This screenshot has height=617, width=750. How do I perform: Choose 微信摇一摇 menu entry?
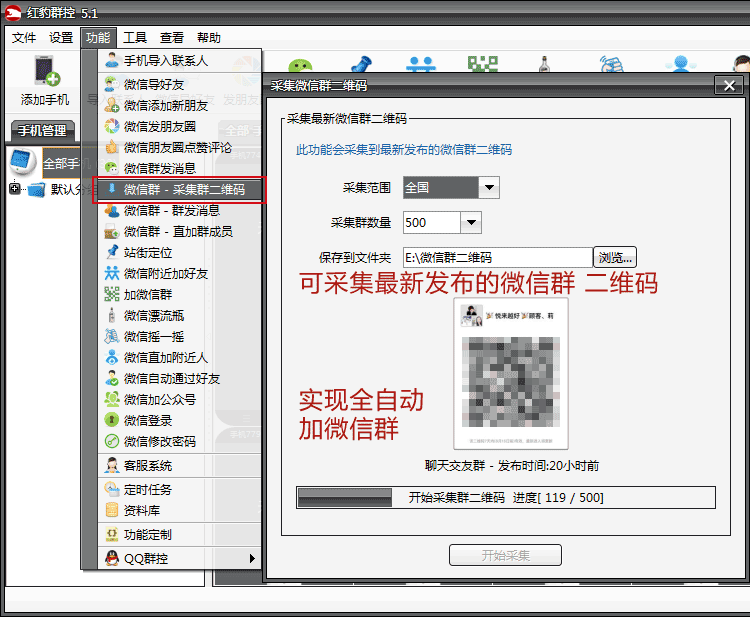tap(180, 337)
